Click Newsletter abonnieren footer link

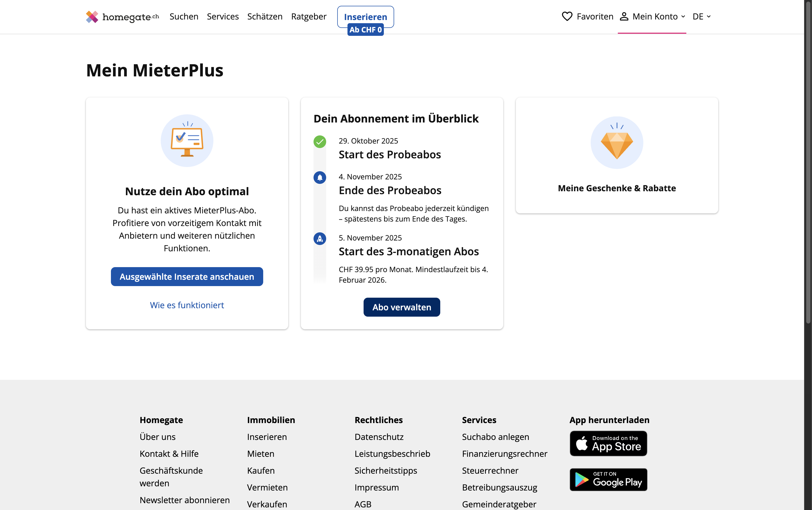[185, 500]
